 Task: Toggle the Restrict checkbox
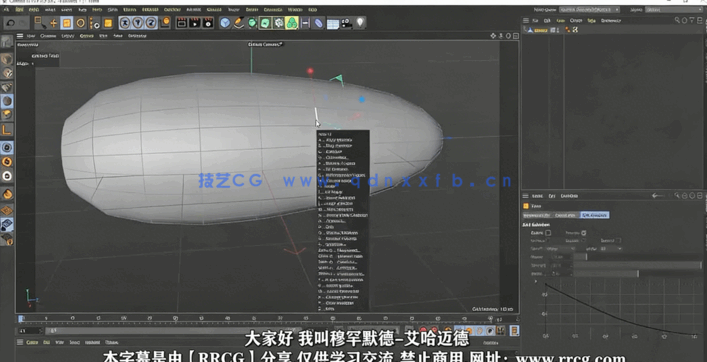coord(618,241)
